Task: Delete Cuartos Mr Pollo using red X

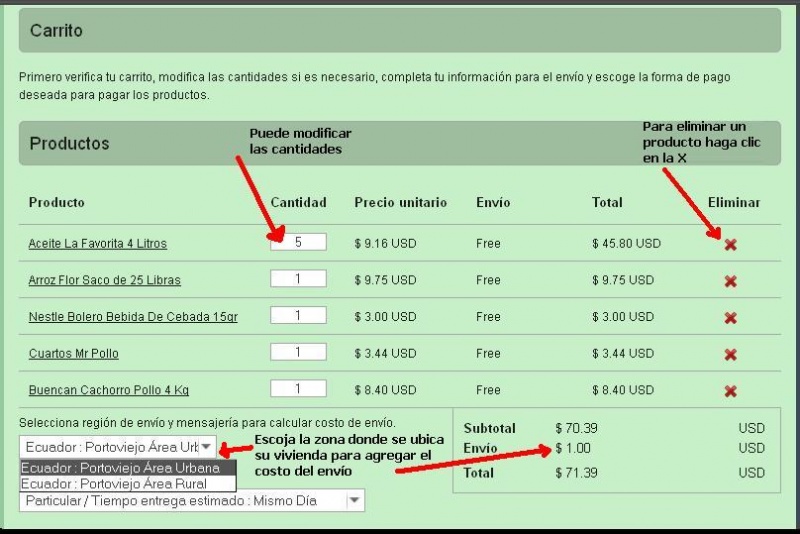Action: (x=730, y=354)
